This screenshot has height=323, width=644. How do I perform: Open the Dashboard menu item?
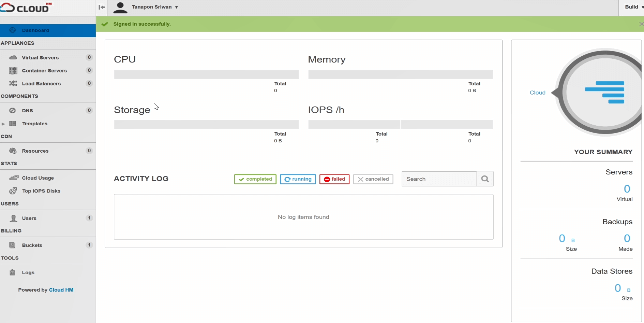(x=35, y=30)
